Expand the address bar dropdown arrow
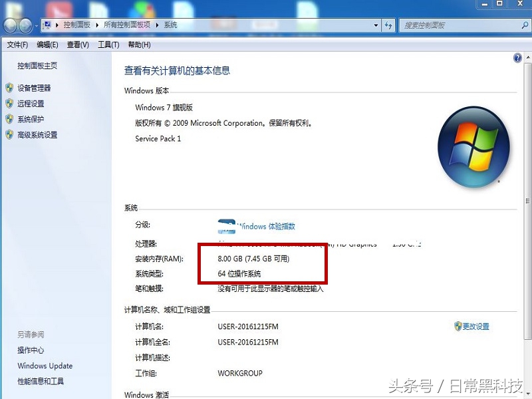 (375, 25)
